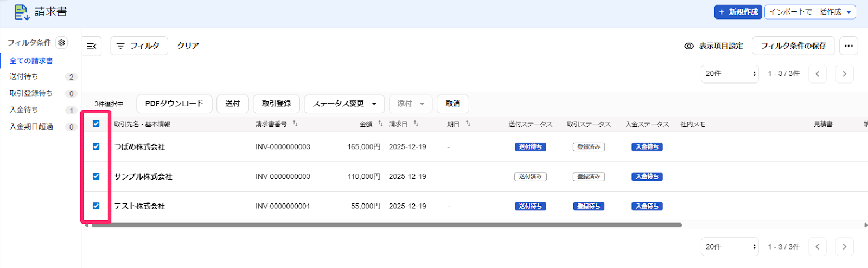Click the 取引ステータス column header
This screenshot has width=868, height=268.
point(589,124)
